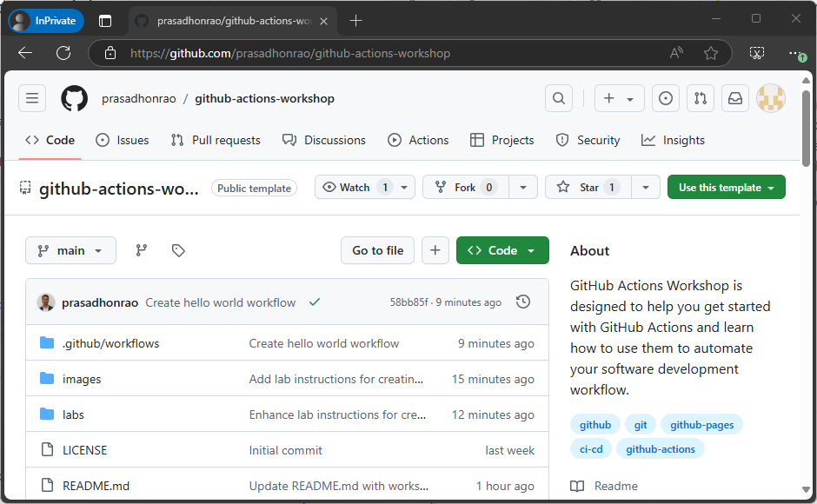Fork this repository

pos(465,187)
